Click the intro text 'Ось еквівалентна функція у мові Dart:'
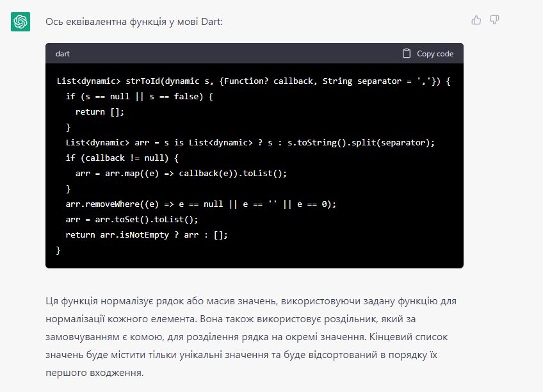This screenshot has width=543, height=392. (134, 22)
